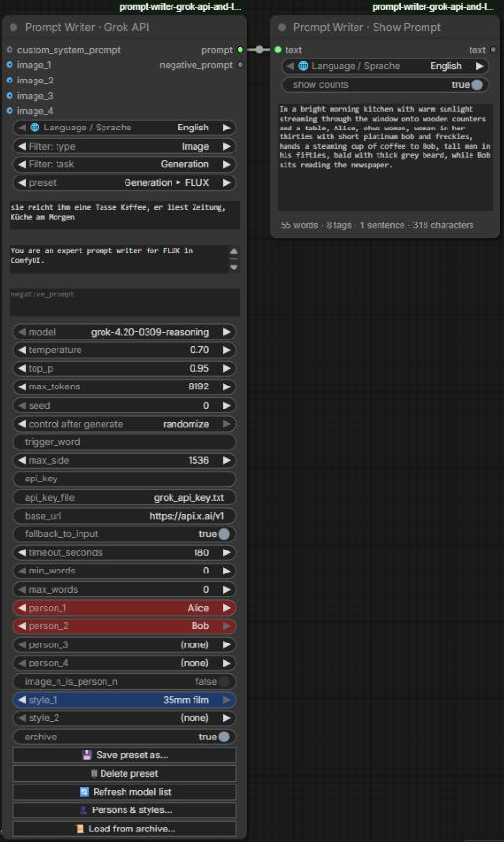Open the preset Generation FLUX dropdown
This screenshot has height=842, width=504.
125,182
